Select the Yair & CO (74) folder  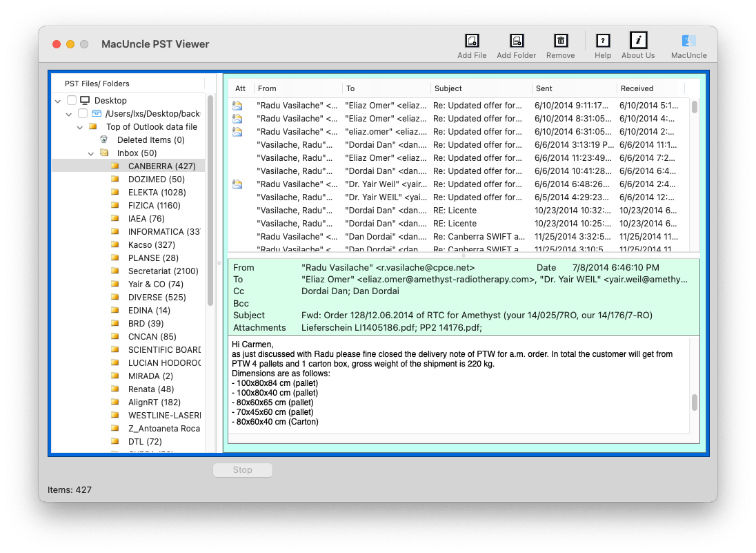coord(156,284)
